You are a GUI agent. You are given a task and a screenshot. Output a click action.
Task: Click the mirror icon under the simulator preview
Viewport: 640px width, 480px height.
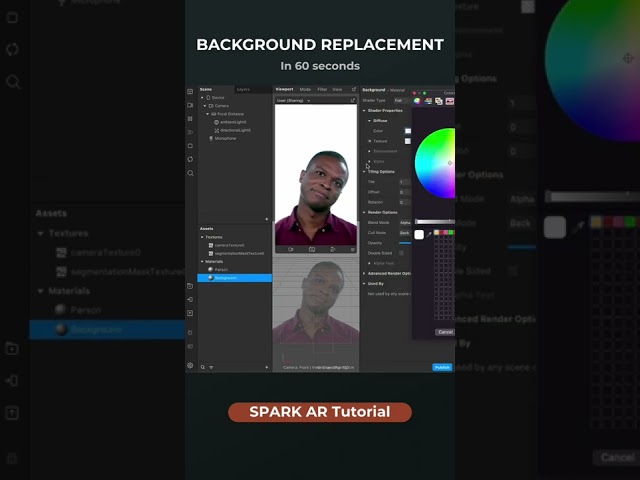[x=312, y=249]
